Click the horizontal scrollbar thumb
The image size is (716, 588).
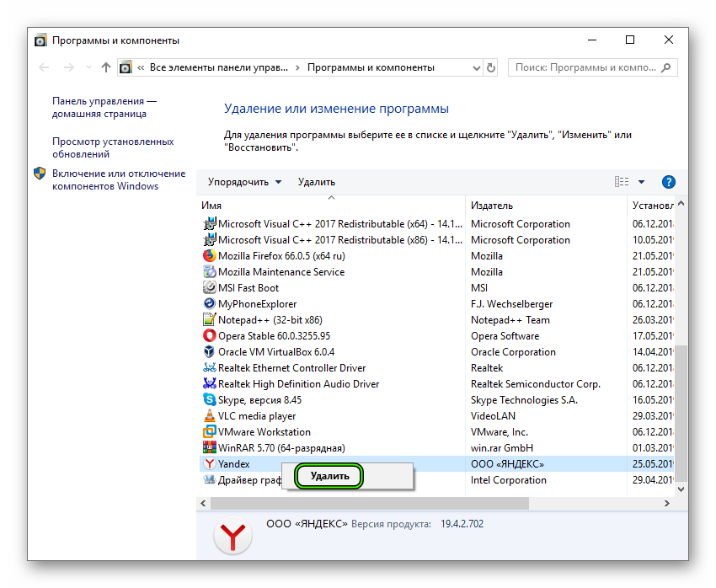click(x=369, y=503)
